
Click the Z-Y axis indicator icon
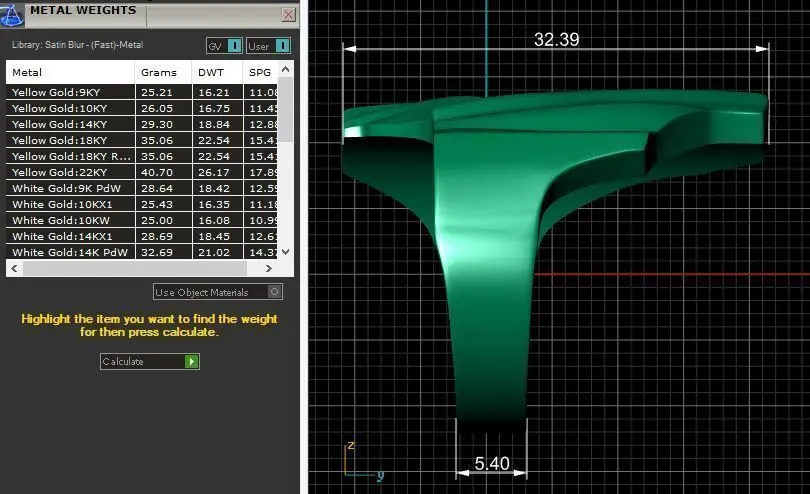coord(364,460)
